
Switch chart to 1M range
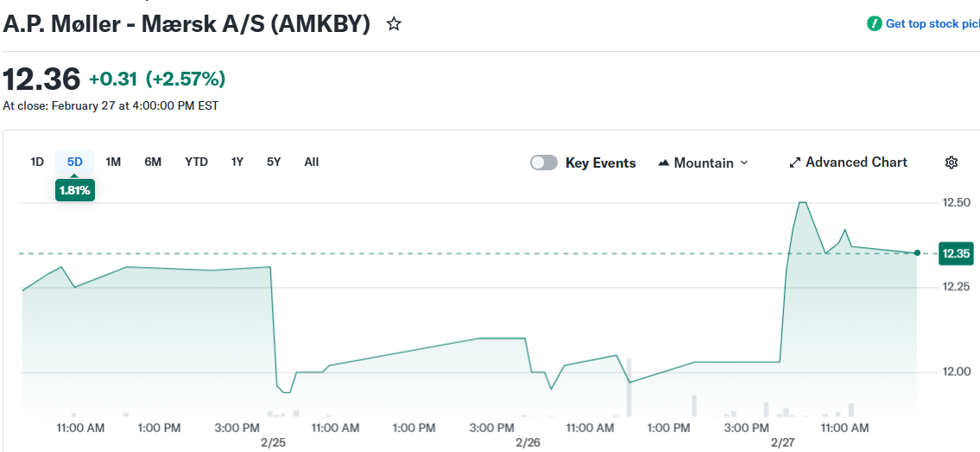click(113, 162)
